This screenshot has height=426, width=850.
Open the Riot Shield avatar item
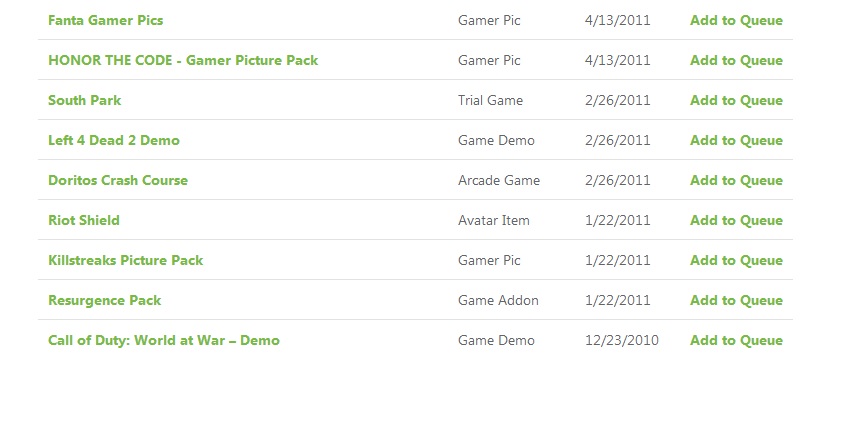click(x=84, y=221)
